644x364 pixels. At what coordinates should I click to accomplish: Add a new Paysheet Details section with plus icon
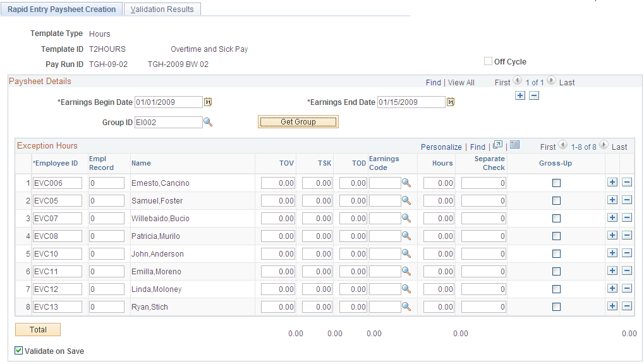click(519, 95)
